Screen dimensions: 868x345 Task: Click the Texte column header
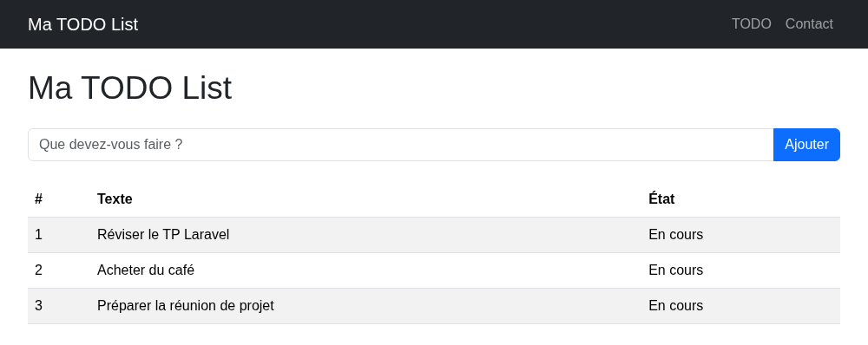click(x=115, y=199)
